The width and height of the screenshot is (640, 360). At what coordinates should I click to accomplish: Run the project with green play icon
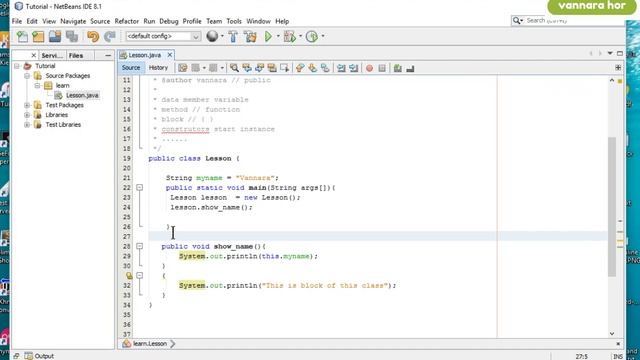click(268, 36)
